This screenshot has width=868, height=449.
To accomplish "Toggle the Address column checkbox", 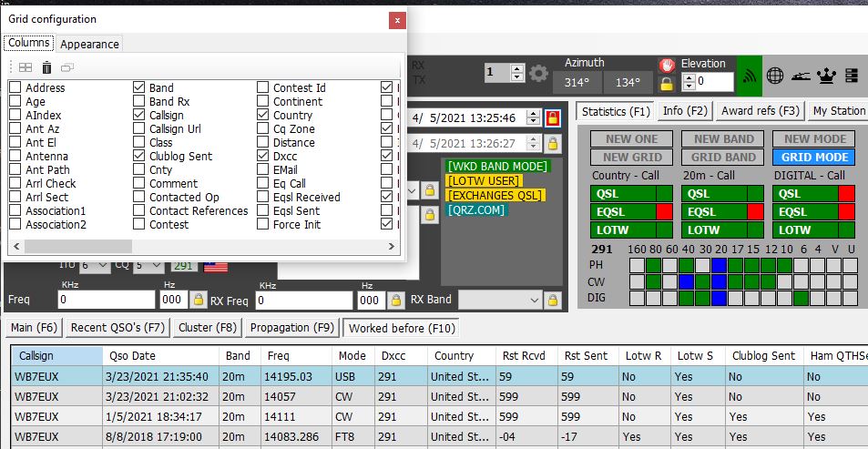I will [15, 87].
